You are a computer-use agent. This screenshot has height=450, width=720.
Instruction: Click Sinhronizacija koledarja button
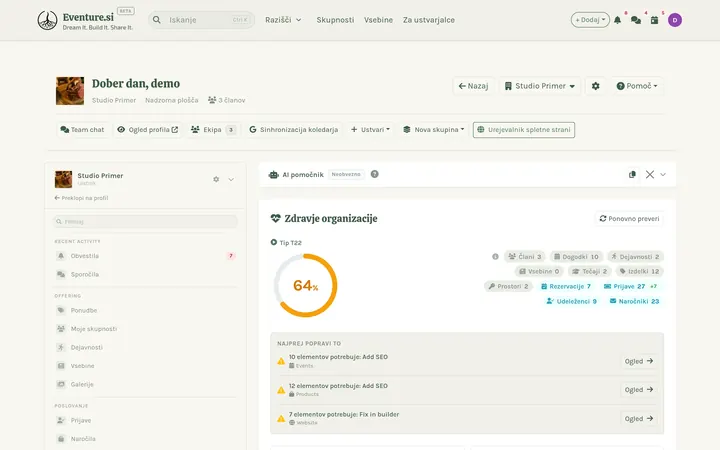(x=294, y=129)
